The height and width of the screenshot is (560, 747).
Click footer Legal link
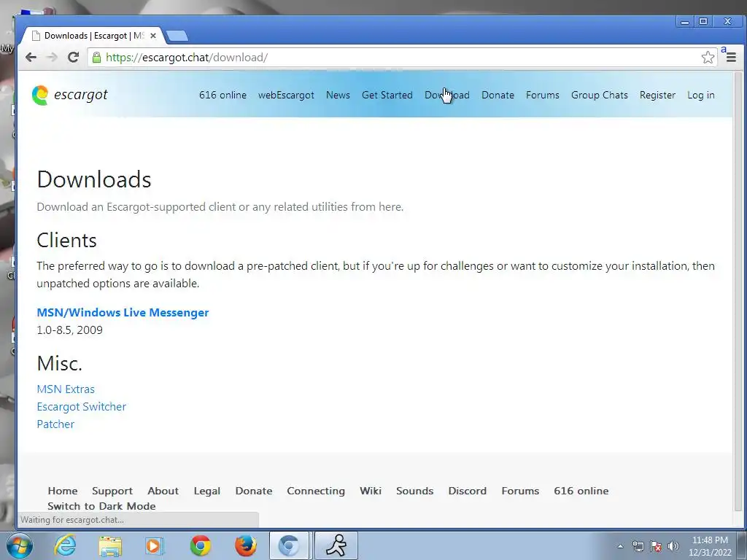(206, 491)
